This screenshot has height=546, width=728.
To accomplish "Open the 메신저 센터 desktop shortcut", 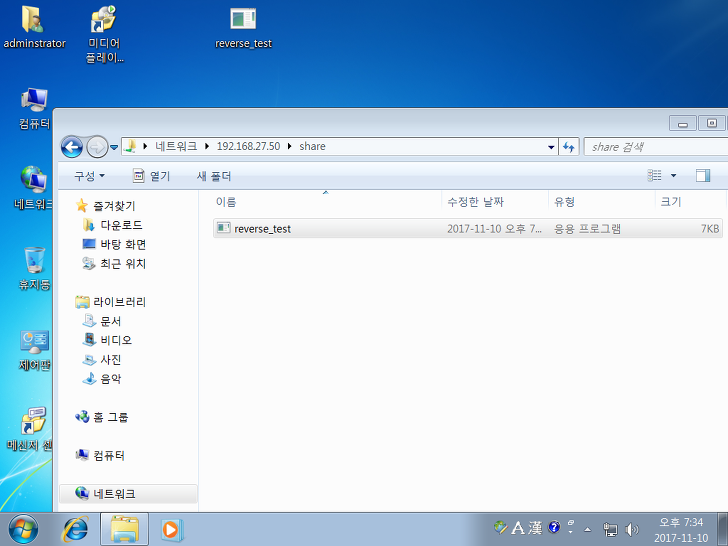I will [31, 429].
